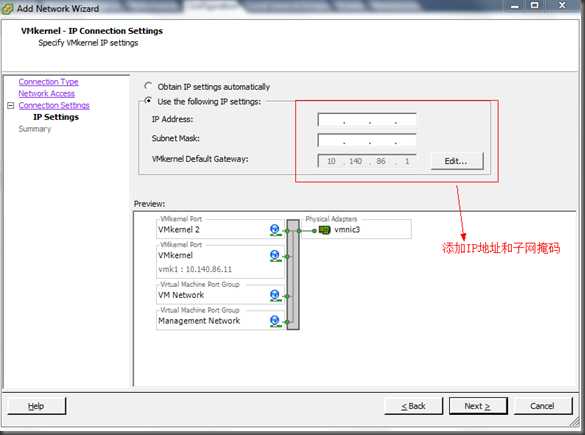Click the Summary step label
The image size is (585, 435).
(x=35, y=129)
